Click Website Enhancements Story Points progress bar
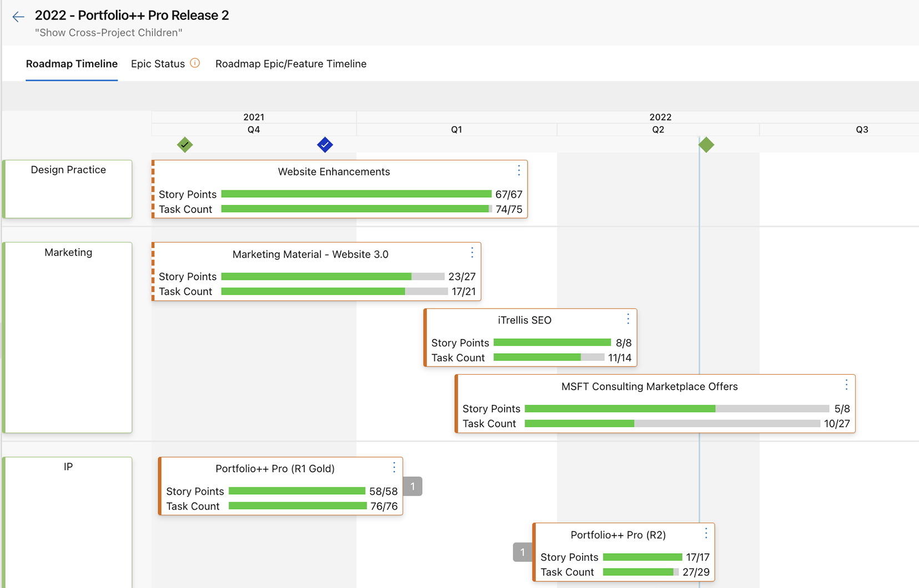Image resolution: width=919 pixels, height=588 pixels. (356, 194)
